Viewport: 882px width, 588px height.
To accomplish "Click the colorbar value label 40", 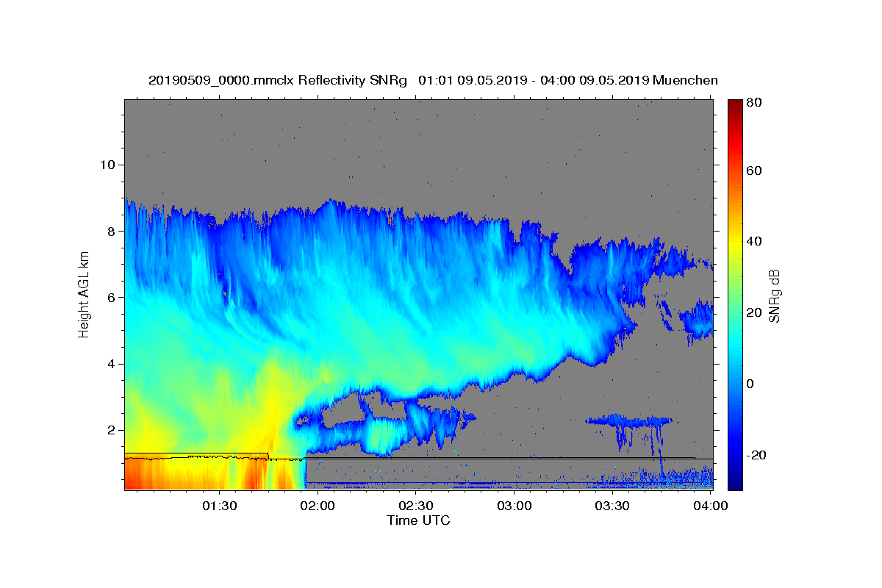I will tap(755, 241).
